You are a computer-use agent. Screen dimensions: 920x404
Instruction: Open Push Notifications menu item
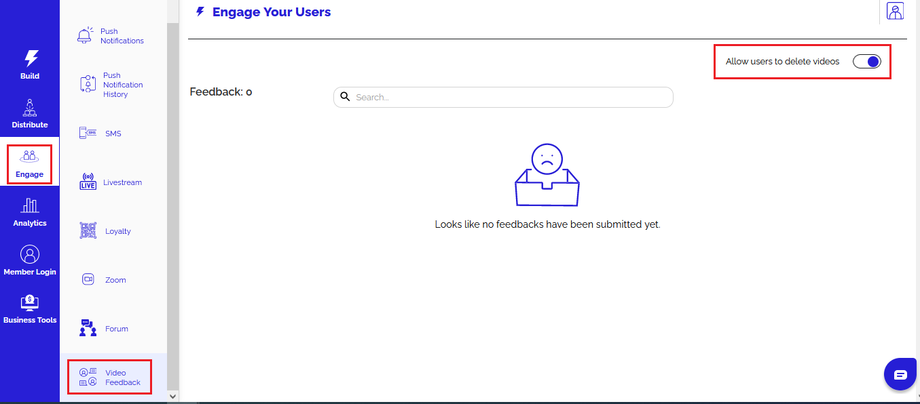122,36
